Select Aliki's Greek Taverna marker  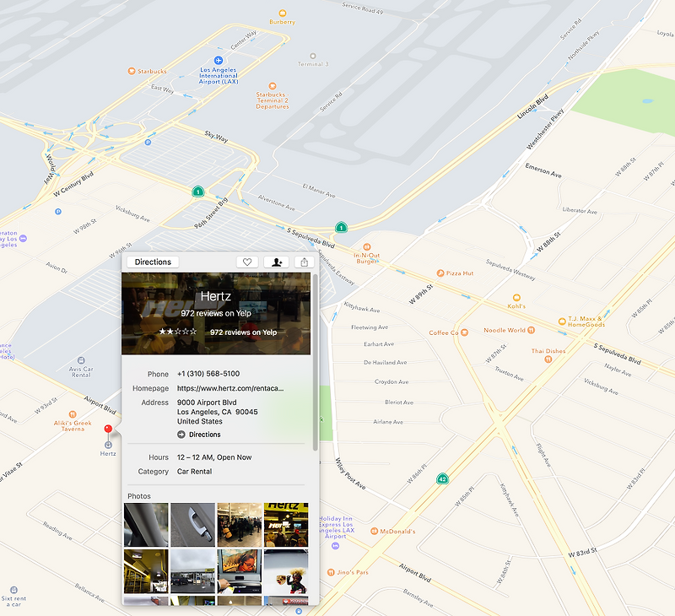click(73, 414)
